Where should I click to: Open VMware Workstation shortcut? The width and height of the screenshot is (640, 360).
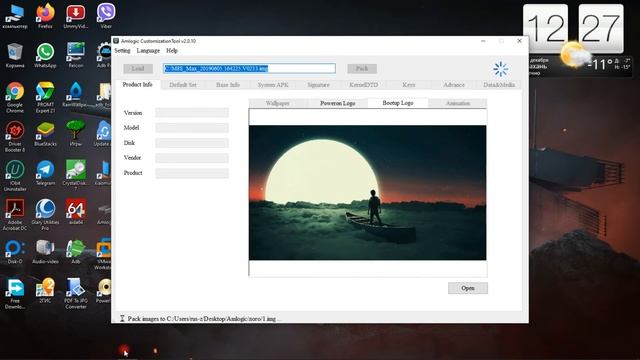pyautogui.click(x=104, y=254)
